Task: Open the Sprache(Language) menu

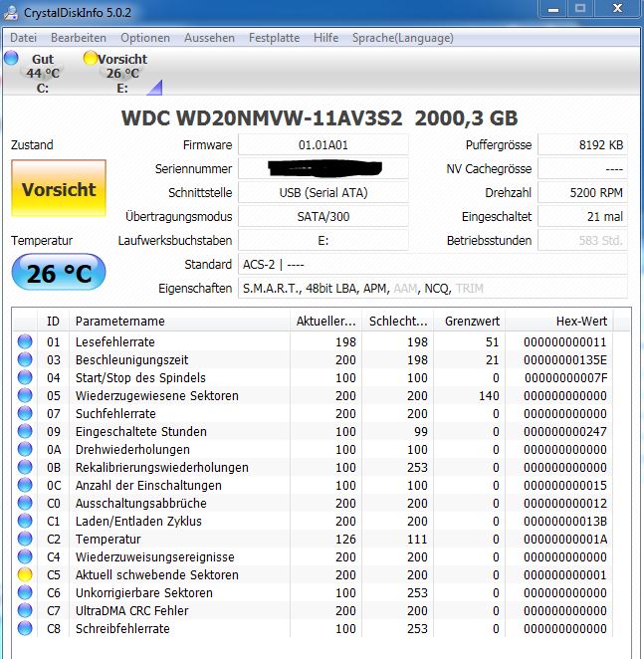Action: [x=403, y=38]
